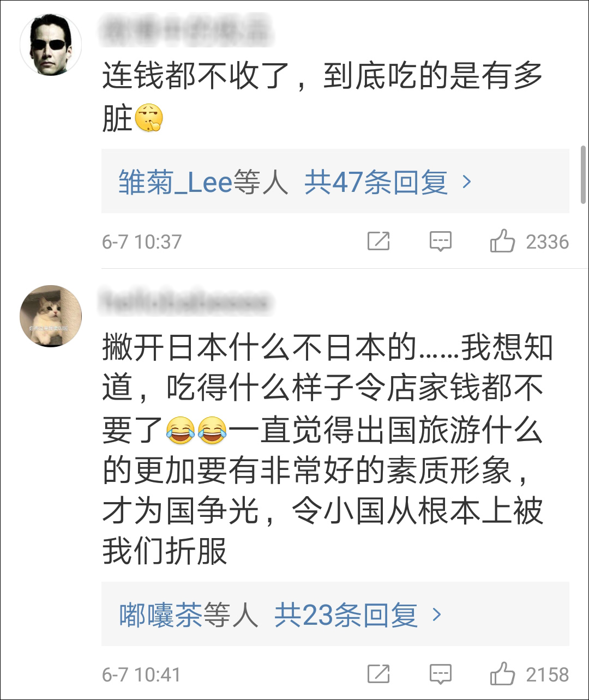Like the comment with 2336 likes
This screenshot has height=700, width=589.
[x=502, y=241]
